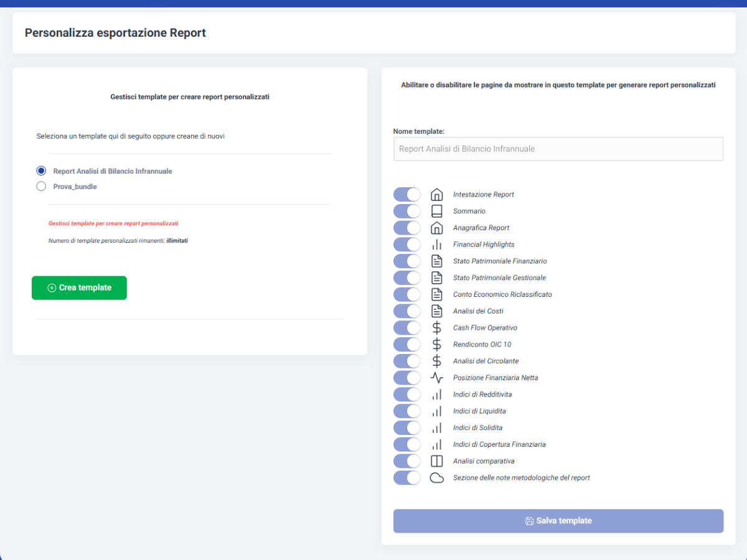
Task: Click red 'Gestisci template per creare report' text
Action: 113,223
